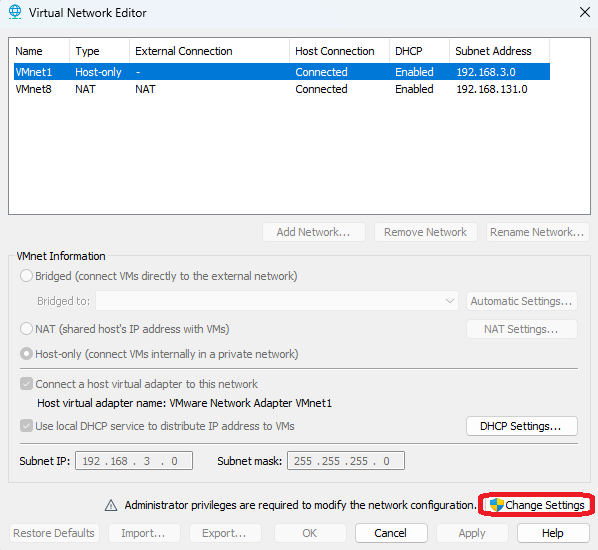The width and height of the screenshot is (598, 550).
Task: Click subnet address 192.168.131.0 cell
Action: [x=492, y=89]
